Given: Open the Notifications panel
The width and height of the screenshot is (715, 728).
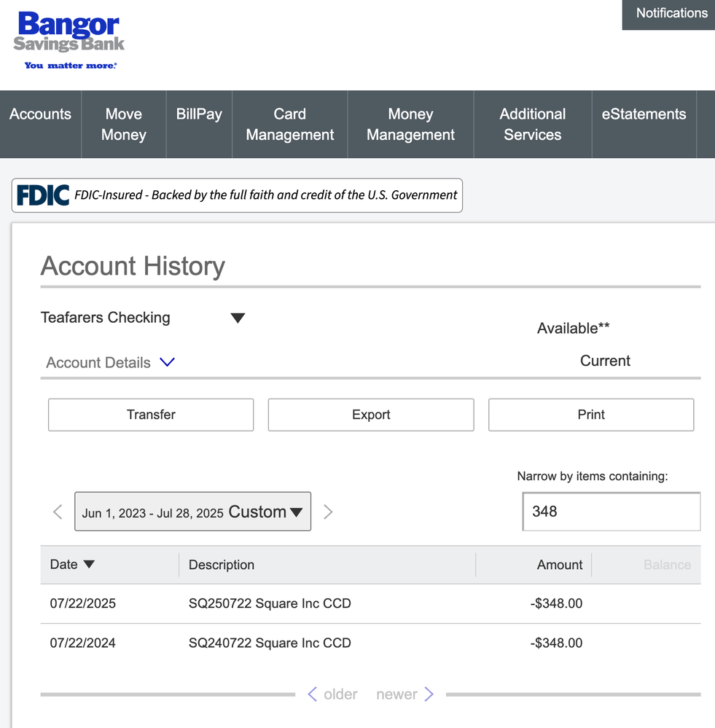Looking at the screenshot, I should tap(671, 13).
